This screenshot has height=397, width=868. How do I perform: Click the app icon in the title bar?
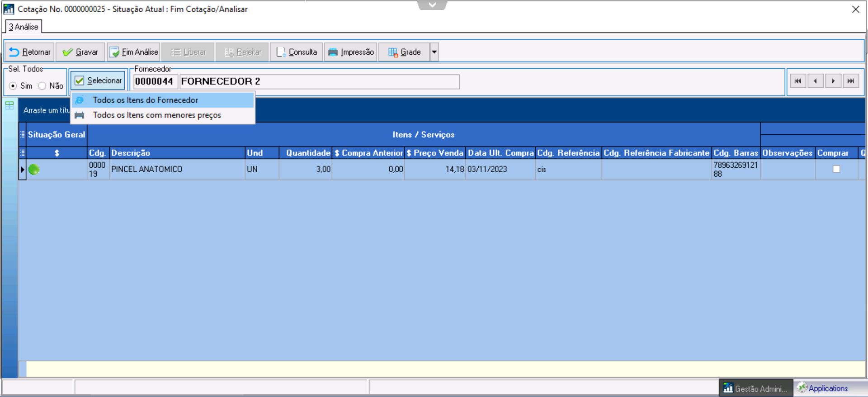[x=9, y=9]
